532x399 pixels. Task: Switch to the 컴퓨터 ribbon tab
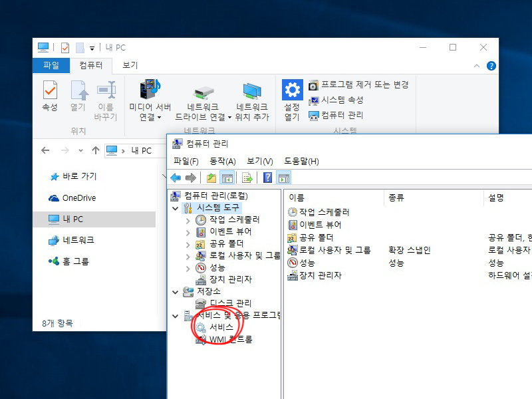91,65
